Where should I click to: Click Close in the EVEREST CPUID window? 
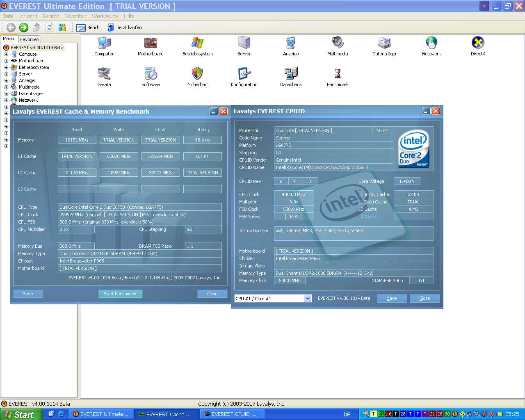click(425, 299)
